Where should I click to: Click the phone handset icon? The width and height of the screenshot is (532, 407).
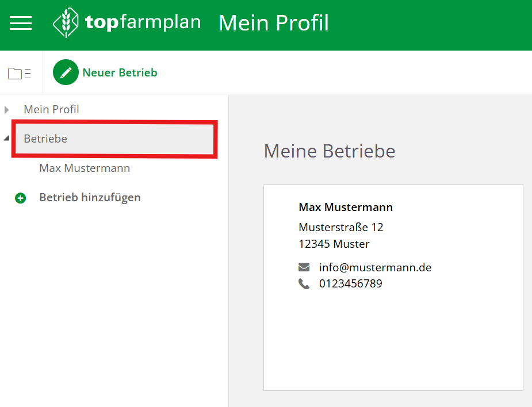[304, 283]
